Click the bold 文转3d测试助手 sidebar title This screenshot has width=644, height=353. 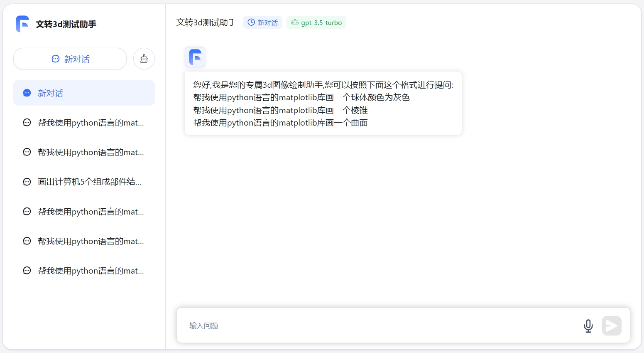[x=66, y=25]
